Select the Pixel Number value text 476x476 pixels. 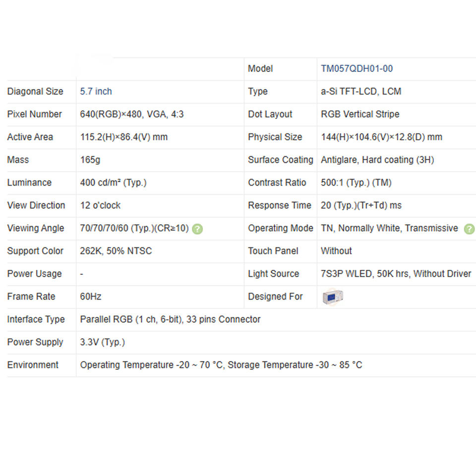point(132,114)
